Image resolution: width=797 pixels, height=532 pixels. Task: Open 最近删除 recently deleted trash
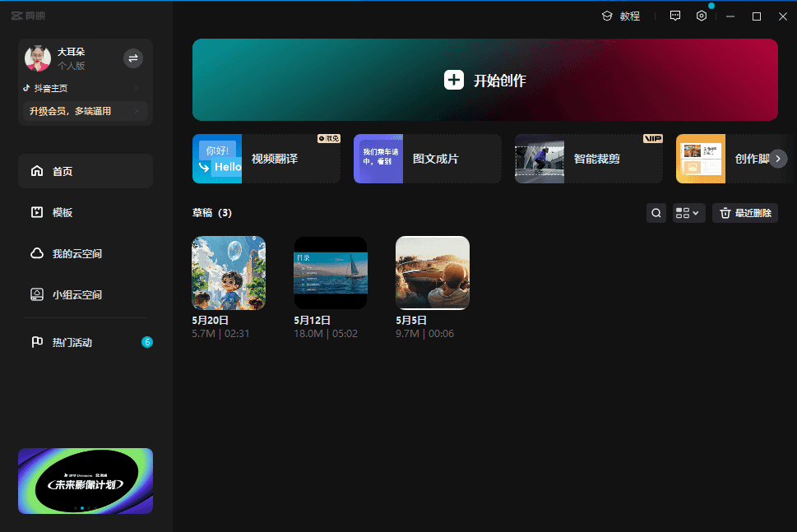[x=745, y=213]
